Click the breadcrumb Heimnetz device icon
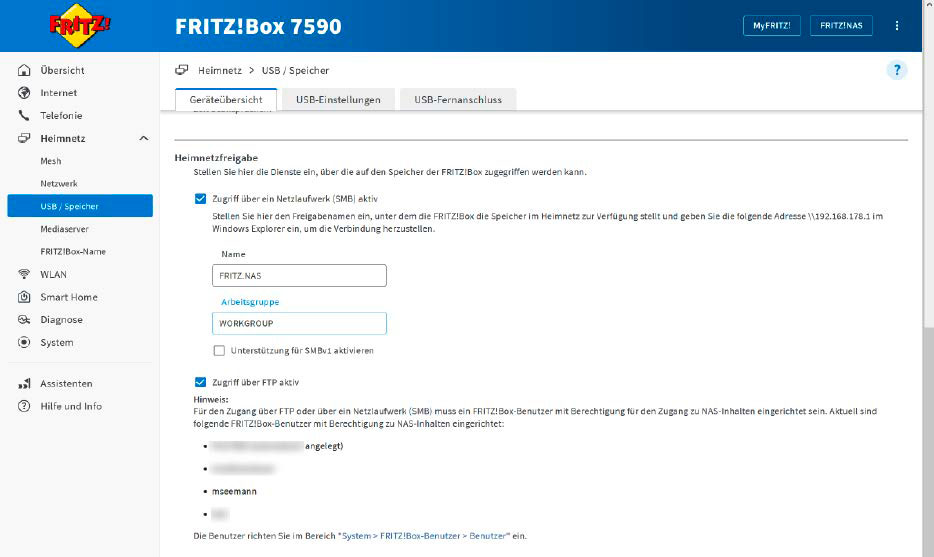 coord(182,70)
